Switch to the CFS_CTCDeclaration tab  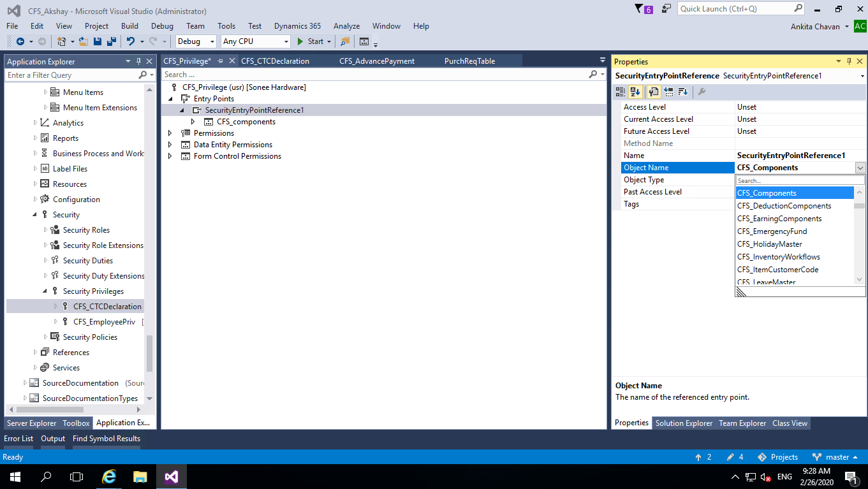(275, 61)
